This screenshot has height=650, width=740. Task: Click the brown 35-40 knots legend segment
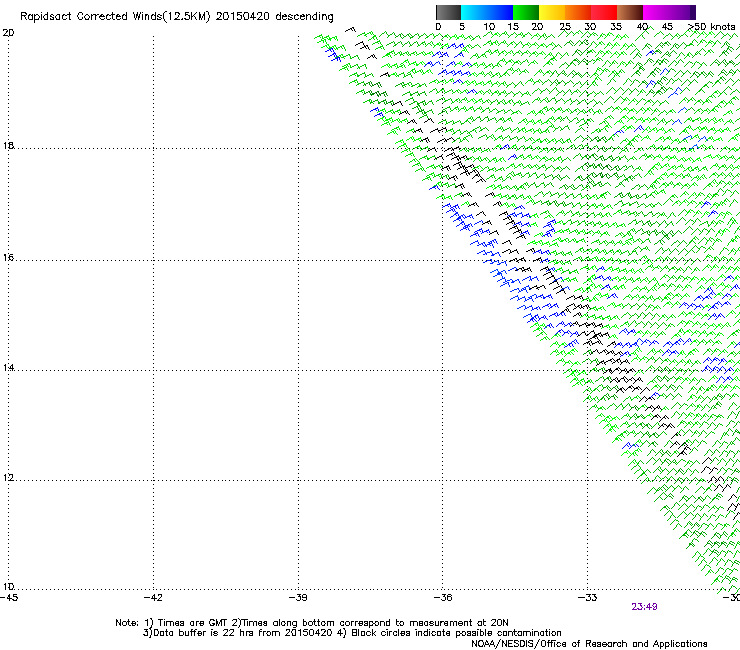click(630, 12)
